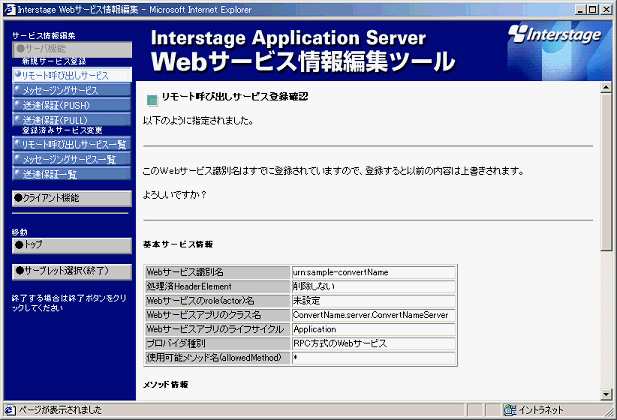Click the よろしいですか？ text

coord(174,195)
